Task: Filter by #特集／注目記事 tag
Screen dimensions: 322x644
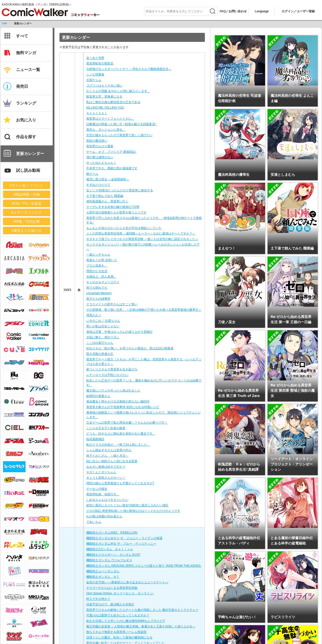Action: point(27,221)
